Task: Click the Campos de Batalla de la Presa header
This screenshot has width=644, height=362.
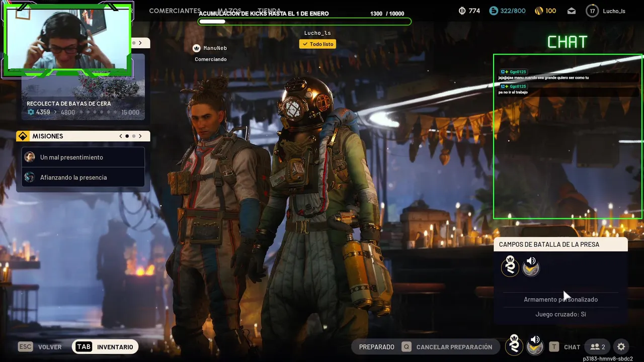Action: (x=560, y=244)
